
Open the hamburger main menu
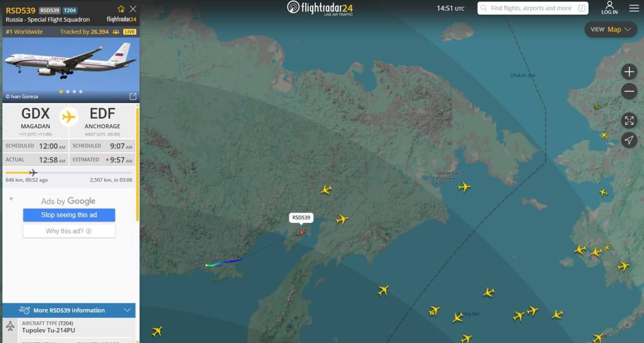(x=634, y=8)
